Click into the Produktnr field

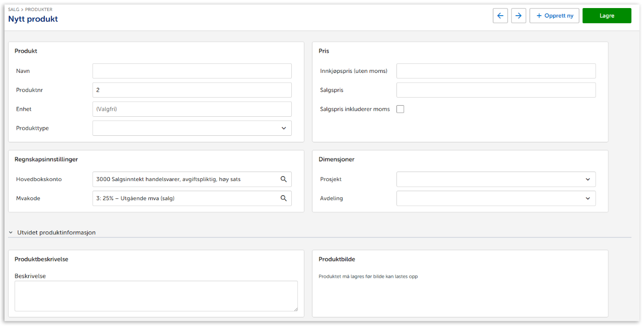[x=192, y=90]
